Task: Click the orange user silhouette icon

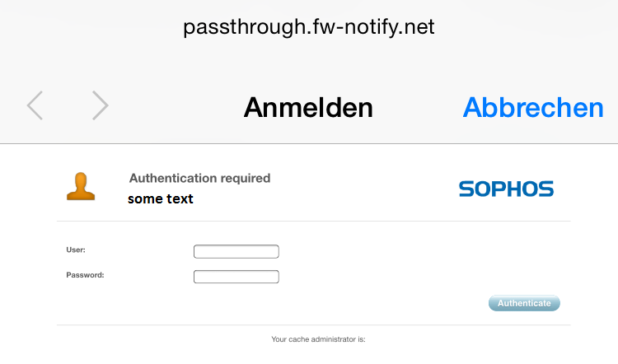Action: point(80,187)
